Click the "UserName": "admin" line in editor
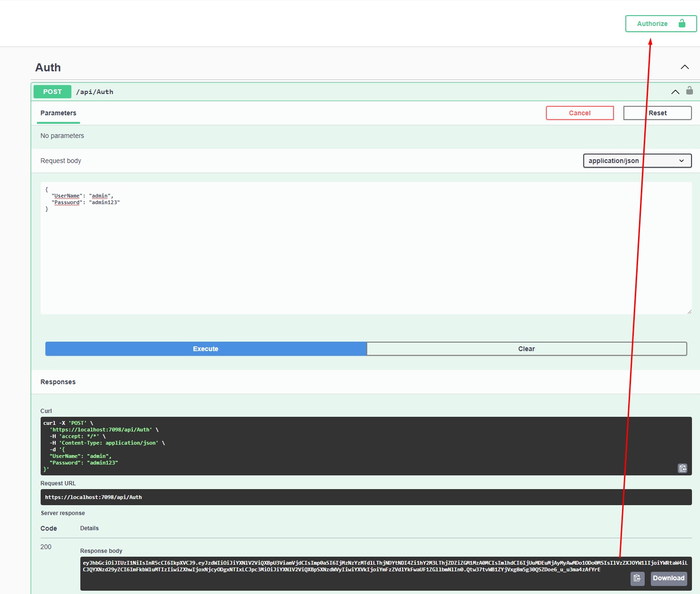 [82, 196]
